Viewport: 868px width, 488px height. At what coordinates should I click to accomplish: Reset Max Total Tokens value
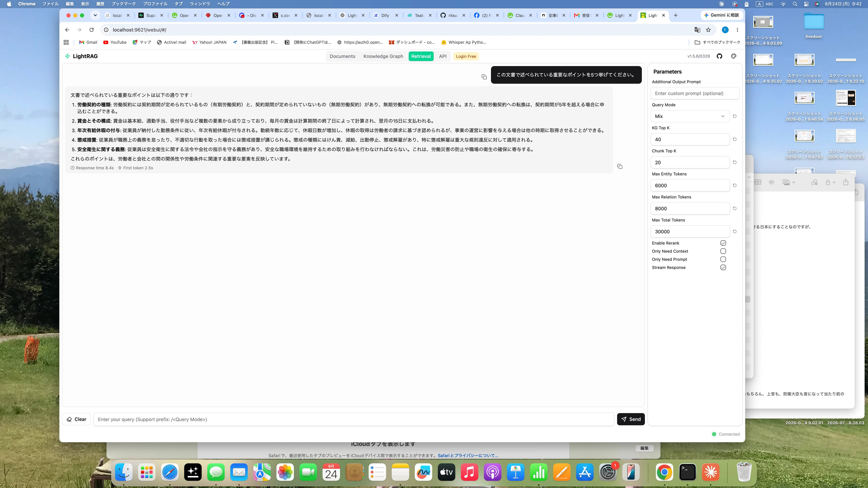[735, 232]
